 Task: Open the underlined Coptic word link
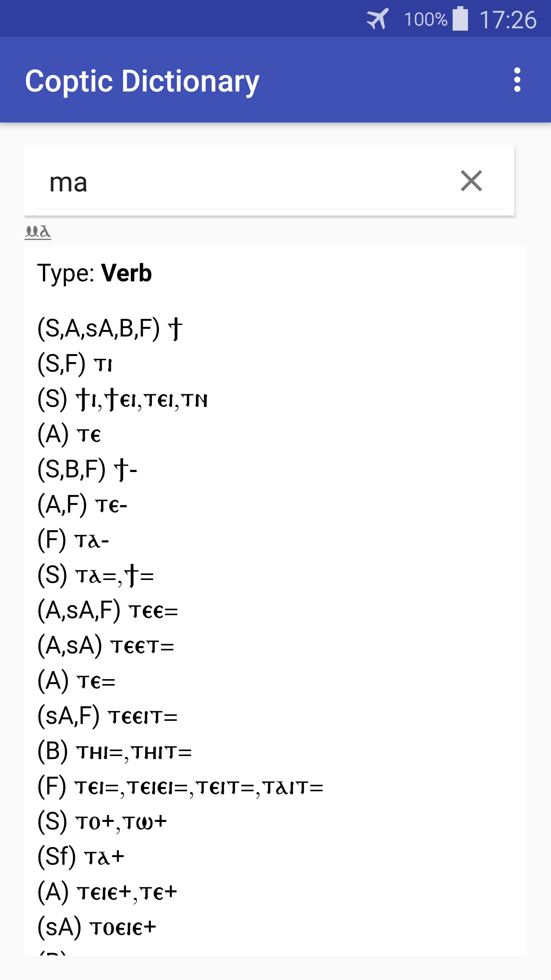(x=38, y=232)
